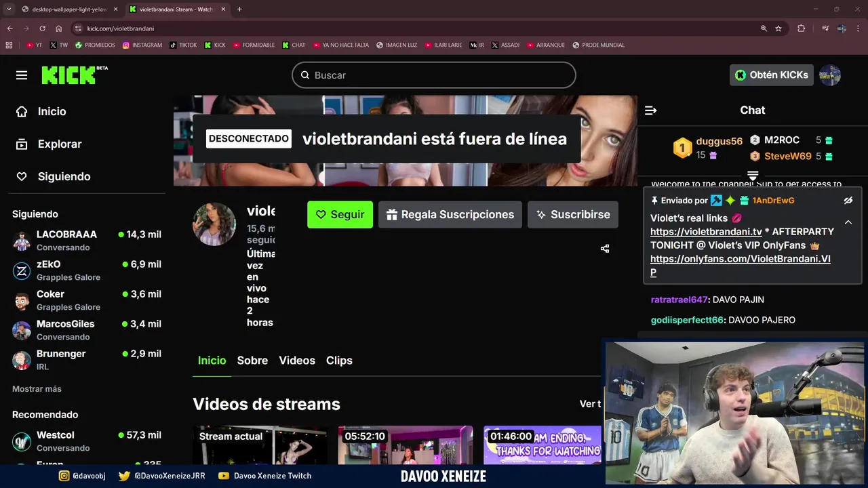The image size is (868, 488).
Task: Open zEkO channel in Siguiendo list
Action: [87, 270]
